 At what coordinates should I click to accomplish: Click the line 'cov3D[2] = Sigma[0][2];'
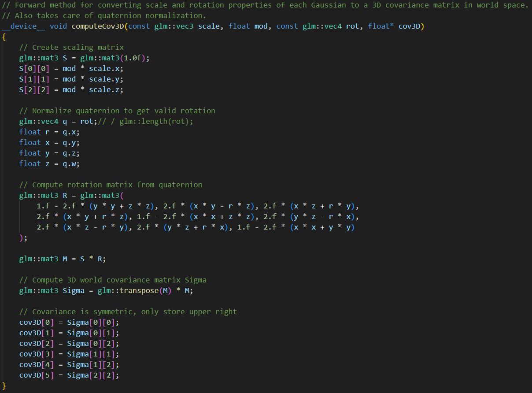[69, 343]
